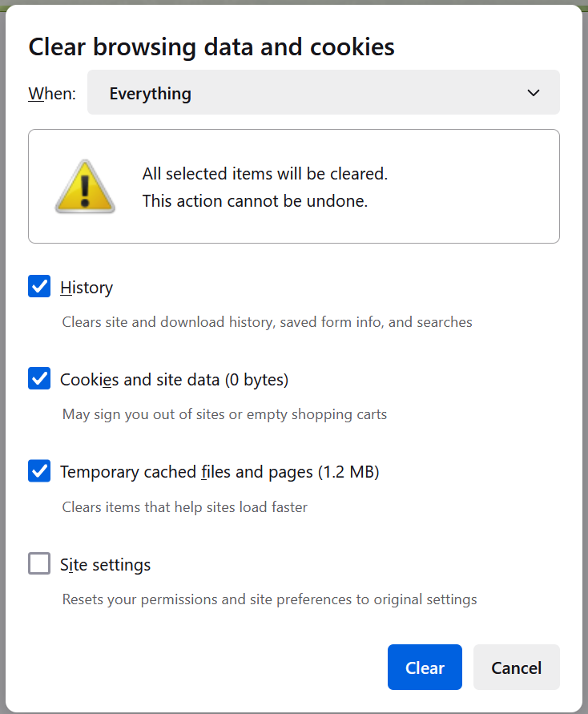
Task: Click the Site settings label text
Action: pyautogui.click(x=105, y=565)
